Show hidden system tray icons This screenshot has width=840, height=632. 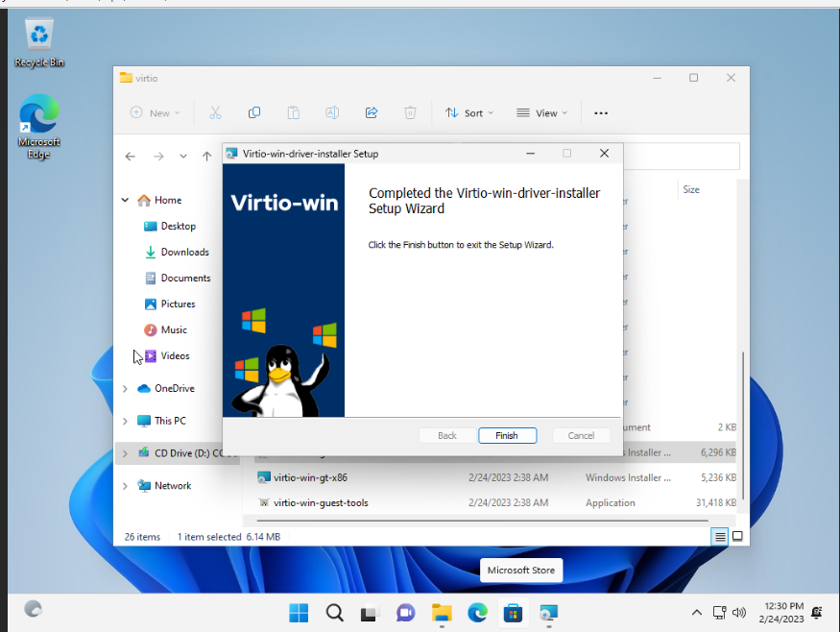coord(696,612)
